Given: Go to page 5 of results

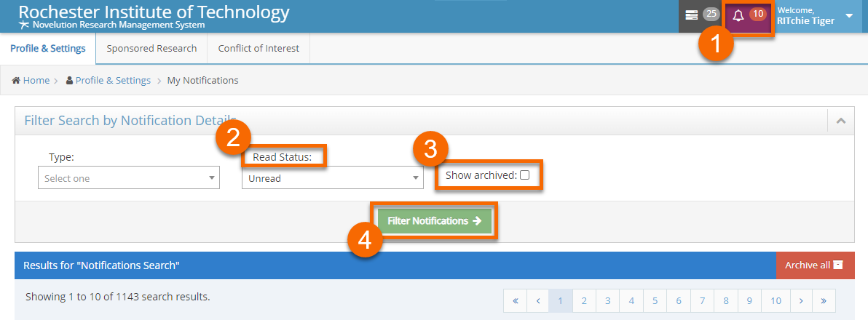Looking at the screenshot, I should 655,300.
